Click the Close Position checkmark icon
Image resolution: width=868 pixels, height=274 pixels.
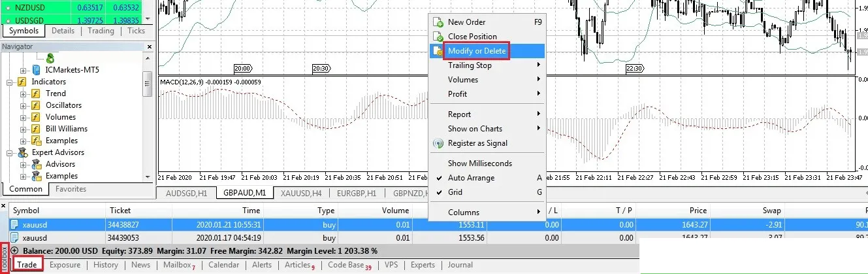click(438, 37)
